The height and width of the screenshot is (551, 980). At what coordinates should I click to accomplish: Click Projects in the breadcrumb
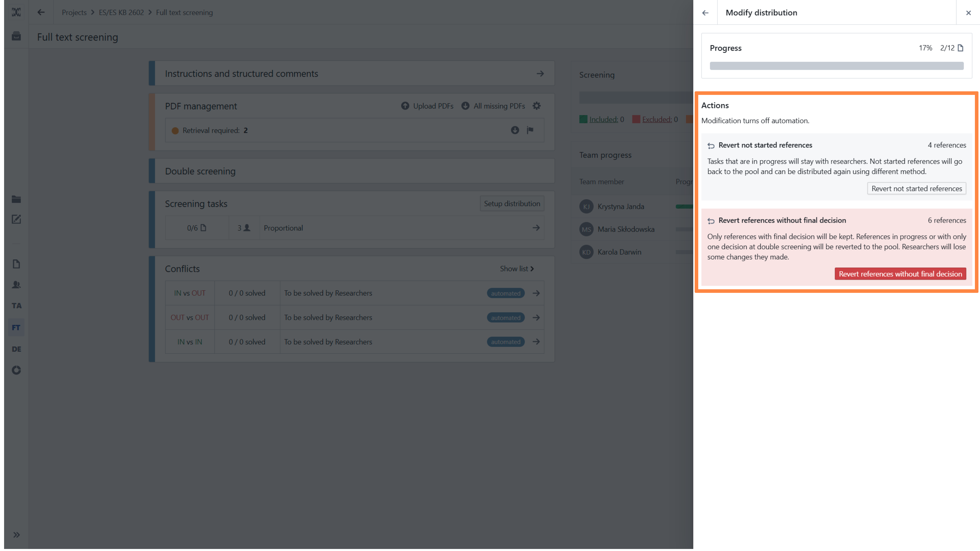[74, 12]
